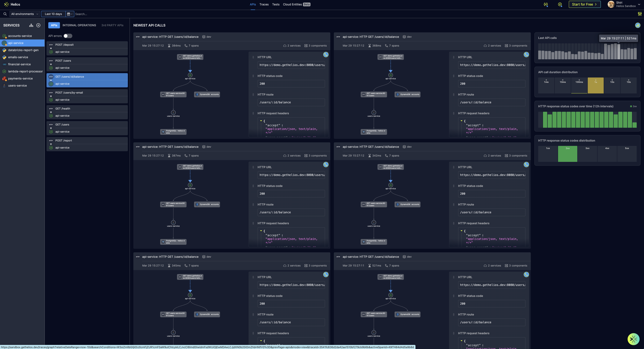Click the route icon on the 342ms call card

[x=526, y=165]
